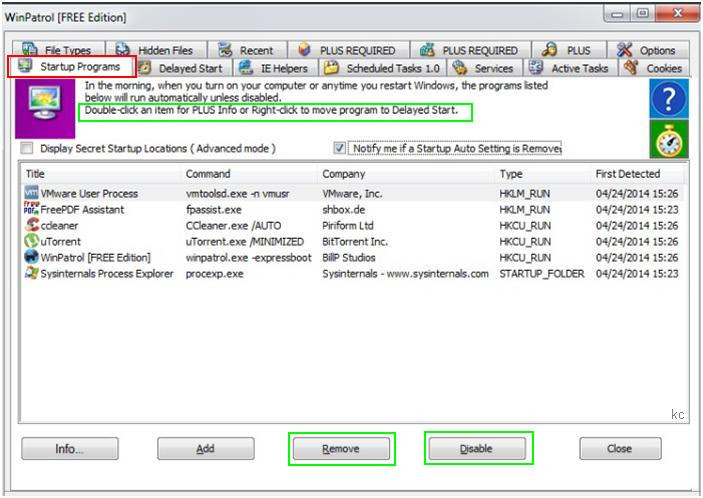Viewport: 703px width, 498px height.
Task: Click the Scheduled Tasks folder icon
Action: (331, 68)
